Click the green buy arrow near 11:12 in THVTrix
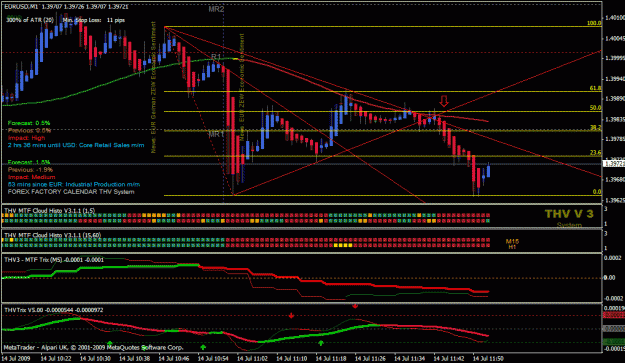This screenshot has height=363, width=625. (321, 342)
